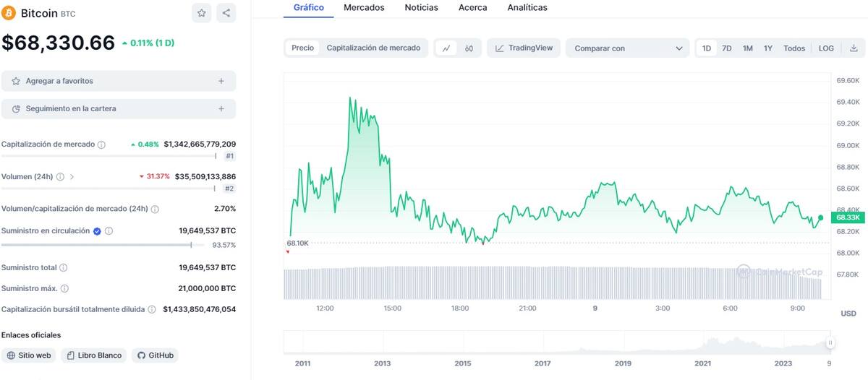Toggle chart to Precio view
868x380 pixels.
point(302,48)
